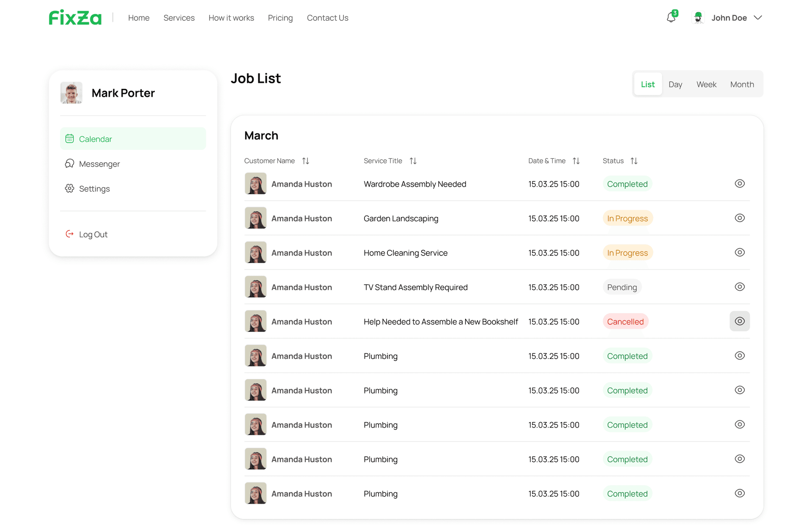Sort jobs by Date & Time

click(x=576, y=160)
